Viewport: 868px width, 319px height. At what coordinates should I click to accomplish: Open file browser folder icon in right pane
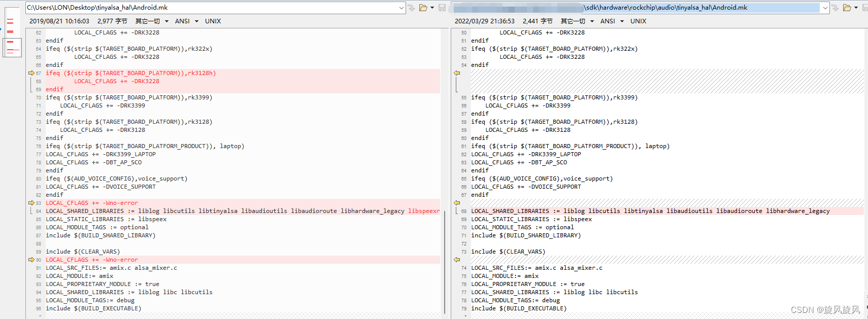[847, 8]
